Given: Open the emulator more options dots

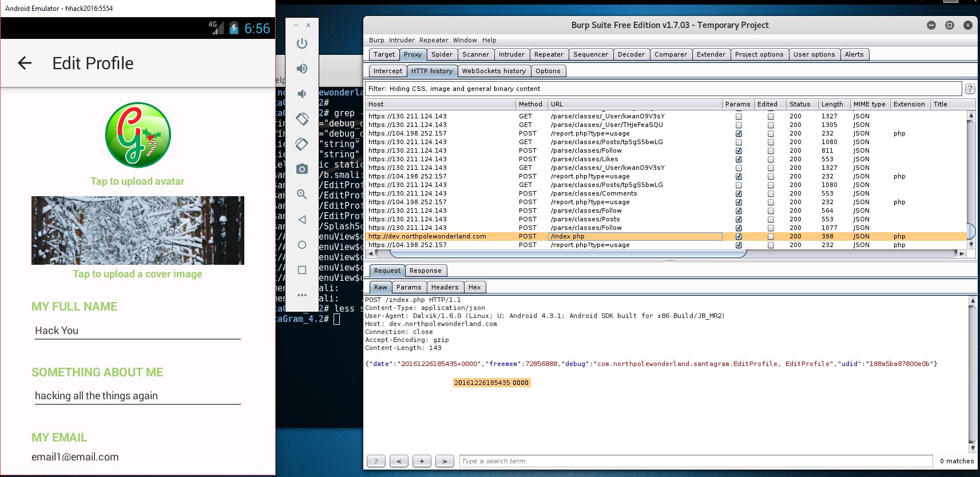Looking at the screenshot, I should [x=302, y=295].
